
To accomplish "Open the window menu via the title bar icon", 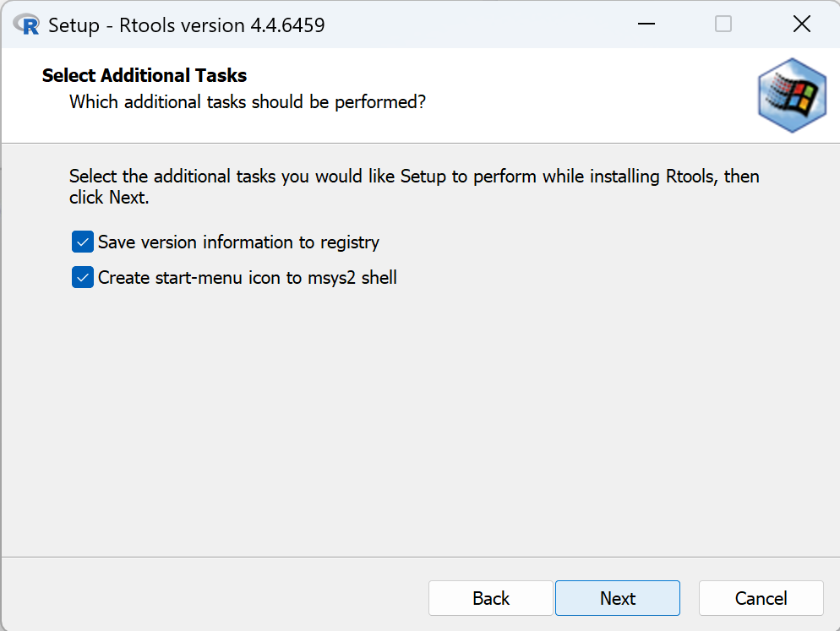I will tap(25, 24).
